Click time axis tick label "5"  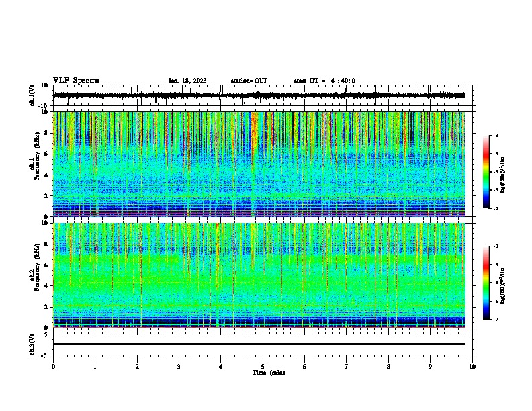click(x=263, y=367)
